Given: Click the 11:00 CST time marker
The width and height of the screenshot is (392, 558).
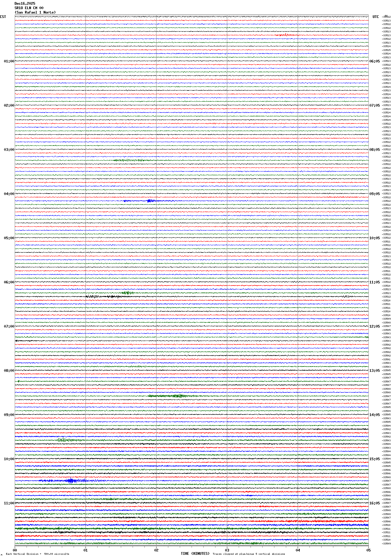Looking at the screenshot, I should [x=9, y=503].
